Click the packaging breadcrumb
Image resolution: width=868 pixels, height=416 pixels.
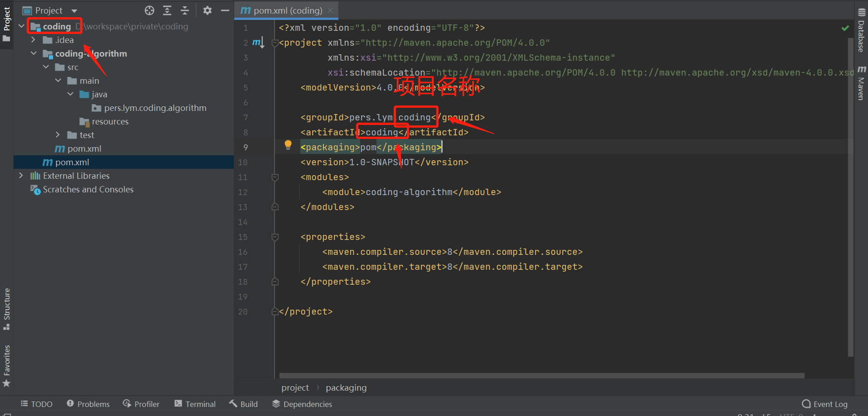346,387
